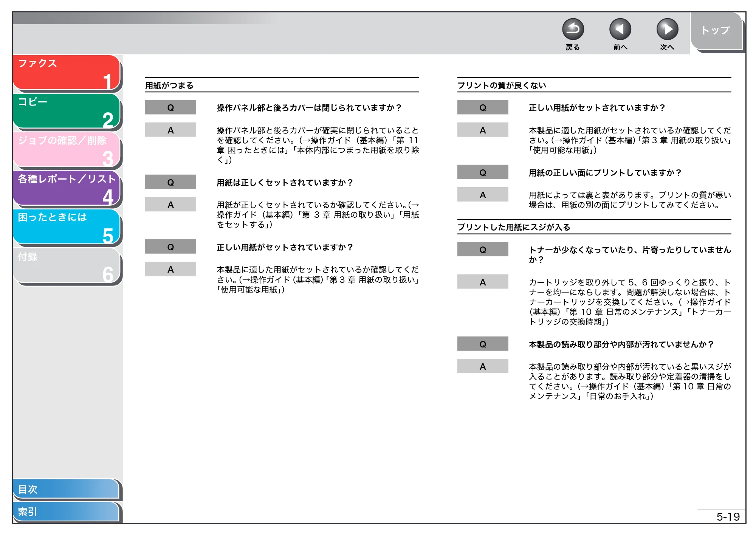756x535 pixels.
Task: Click page number 5-19
Action: (728, 517)
